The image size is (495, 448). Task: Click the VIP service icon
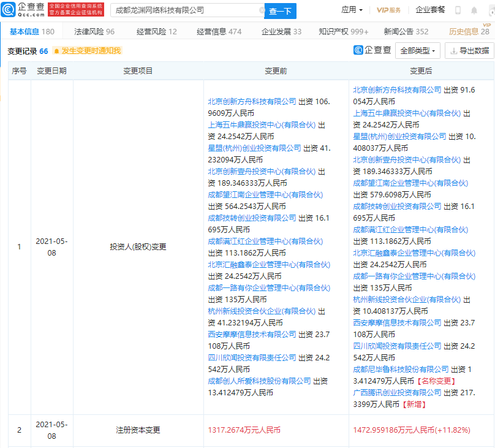point(388,10)
